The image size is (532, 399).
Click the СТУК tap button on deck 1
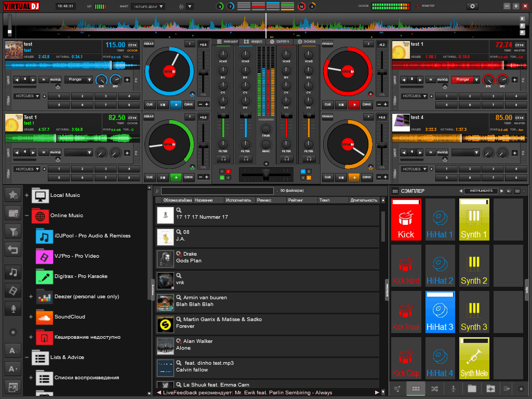(x=132, y=45)
